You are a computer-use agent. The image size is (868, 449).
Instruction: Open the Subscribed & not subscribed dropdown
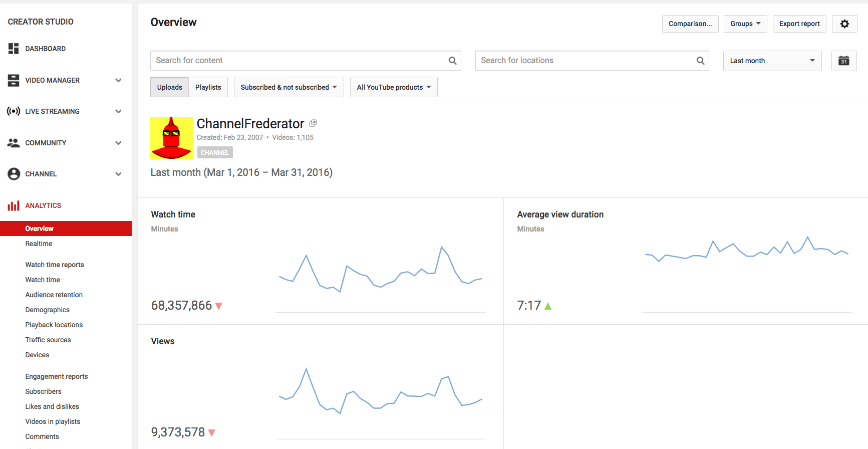click(289, 87)
